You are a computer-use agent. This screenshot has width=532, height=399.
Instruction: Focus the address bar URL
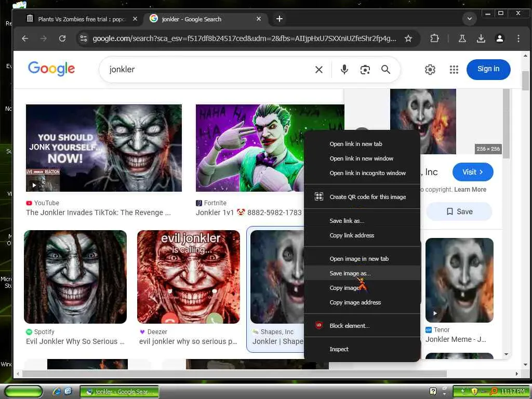pos(244,38)
